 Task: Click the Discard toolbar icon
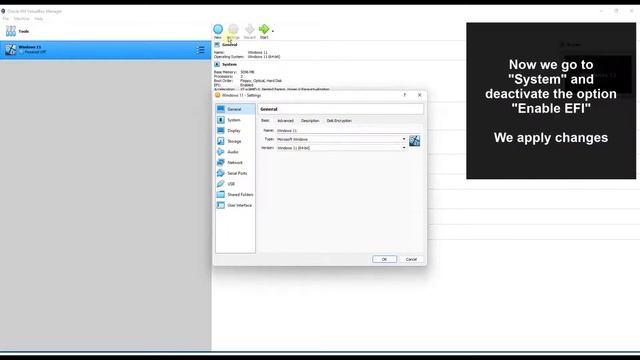[x=249, y=29]
